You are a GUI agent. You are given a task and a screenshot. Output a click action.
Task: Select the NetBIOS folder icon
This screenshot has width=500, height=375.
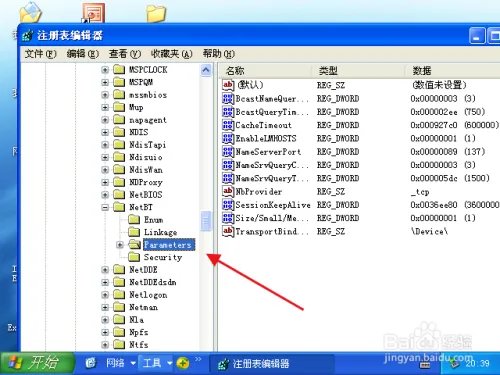tap(119, 195)
